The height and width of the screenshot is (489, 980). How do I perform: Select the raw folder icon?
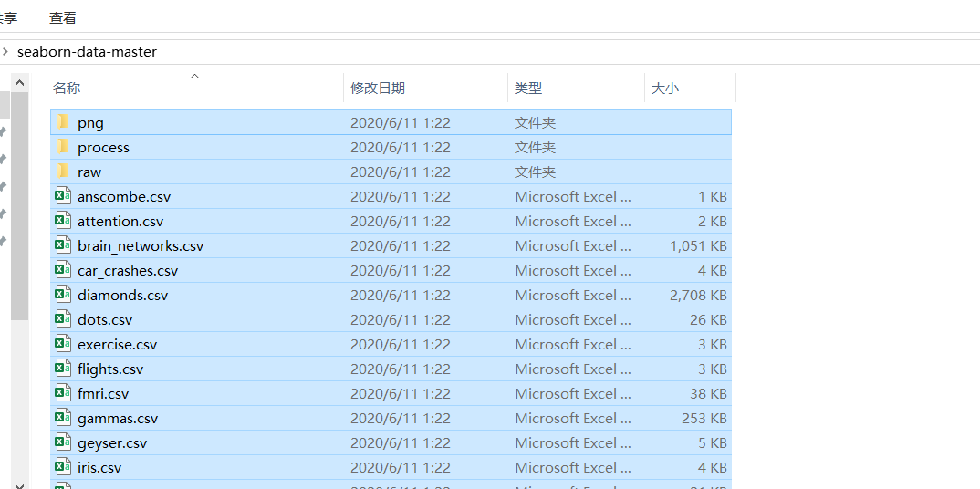tap(62, 172)
